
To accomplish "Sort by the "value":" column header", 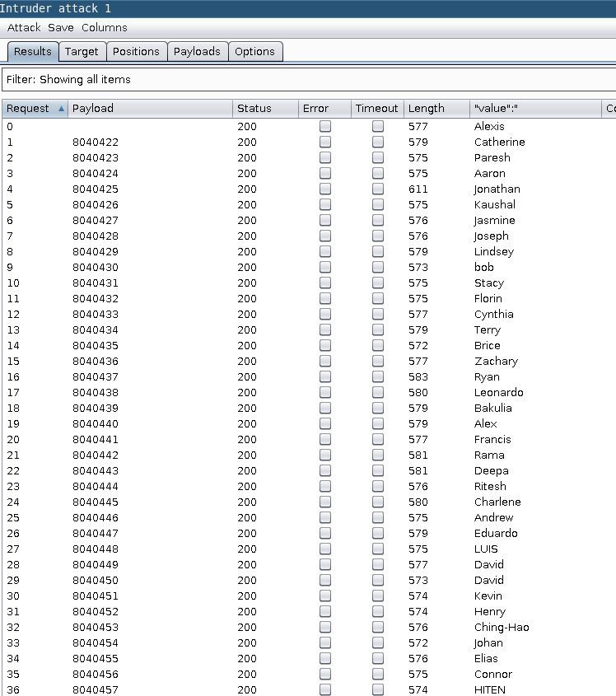I will [535, 108].
